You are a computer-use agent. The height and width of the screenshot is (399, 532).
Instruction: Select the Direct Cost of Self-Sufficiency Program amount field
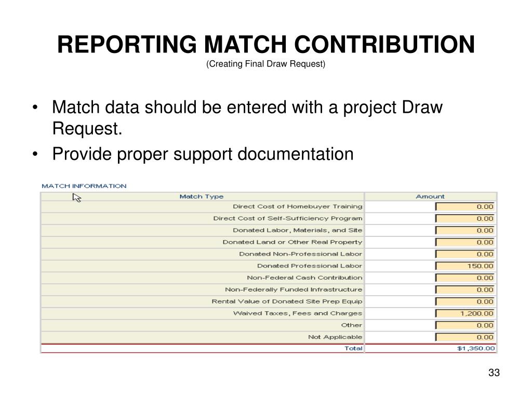pos(465,219)
